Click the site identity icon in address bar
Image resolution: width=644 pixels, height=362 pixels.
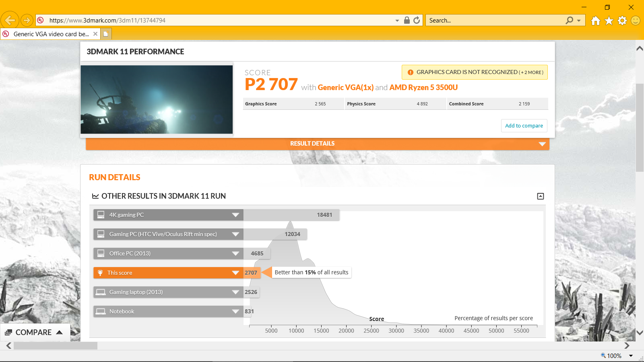coord(40,20)
